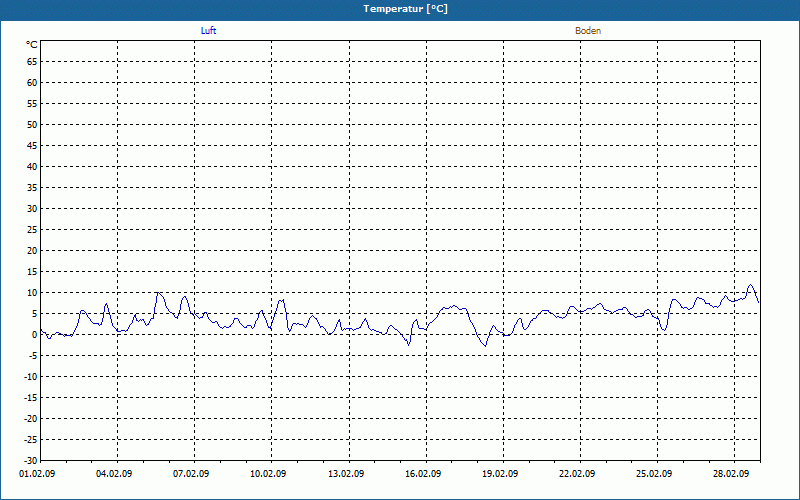This screenshot has height=500, width=800.
Task: Select the 40 value on the y-axis
Action: click(32, 167)
